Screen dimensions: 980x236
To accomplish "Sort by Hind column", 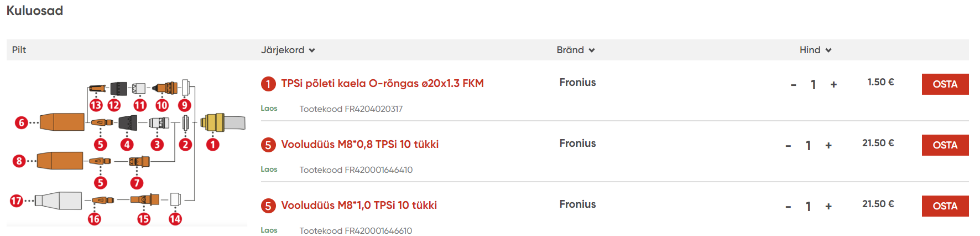I will (815, 50).
